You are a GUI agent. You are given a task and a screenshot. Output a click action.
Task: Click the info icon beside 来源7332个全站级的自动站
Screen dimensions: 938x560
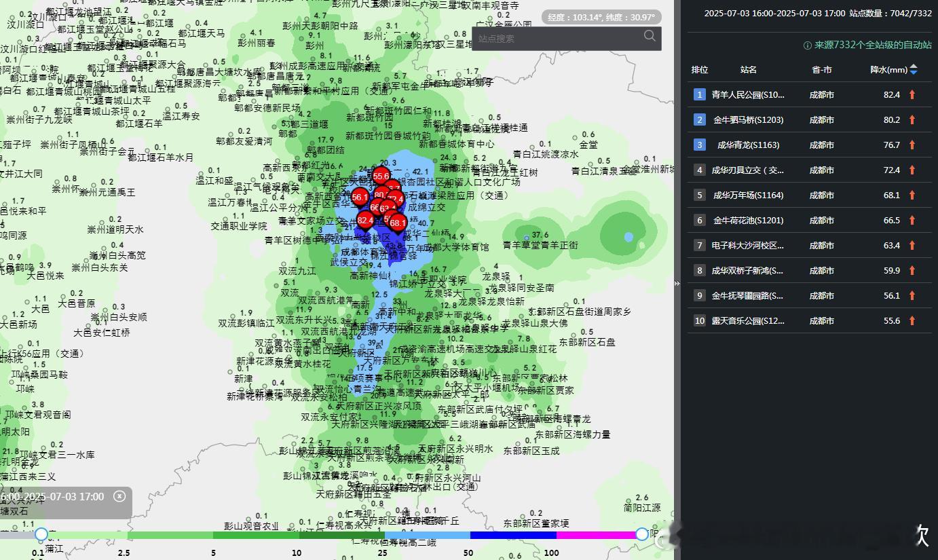[x=807, y=45]
